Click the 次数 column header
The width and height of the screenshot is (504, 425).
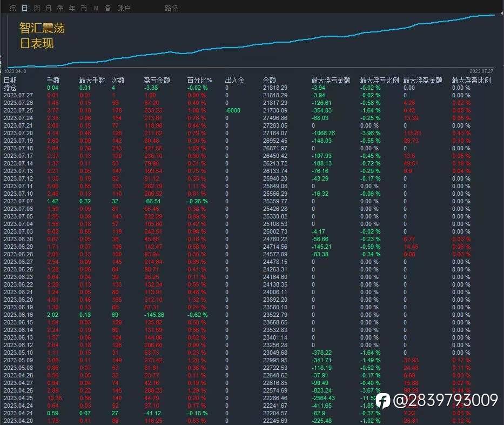(x=118, y=80)
